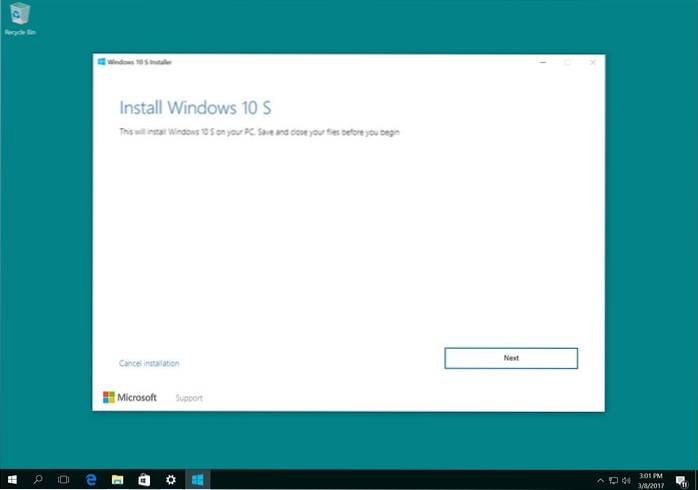Click the network icon in system tray

(x=615, y=481)
